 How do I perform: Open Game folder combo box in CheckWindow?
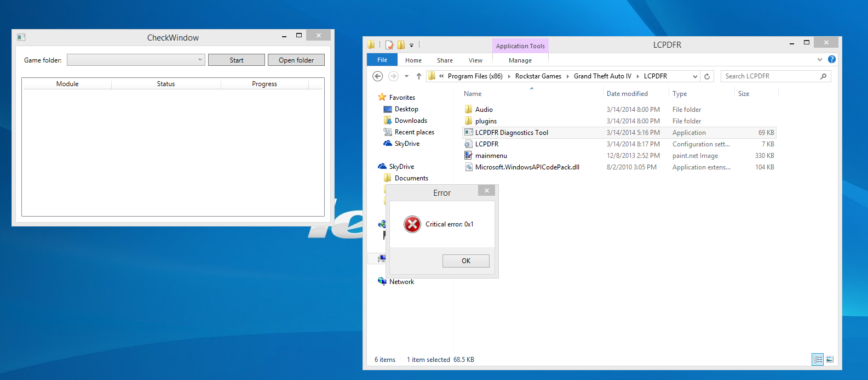coord(136,60)
